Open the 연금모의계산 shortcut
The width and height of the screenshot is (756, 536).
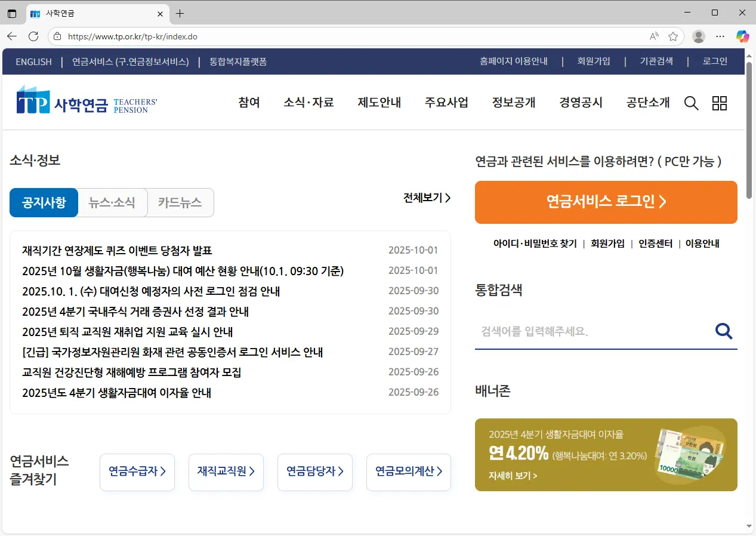coord(408,472)
